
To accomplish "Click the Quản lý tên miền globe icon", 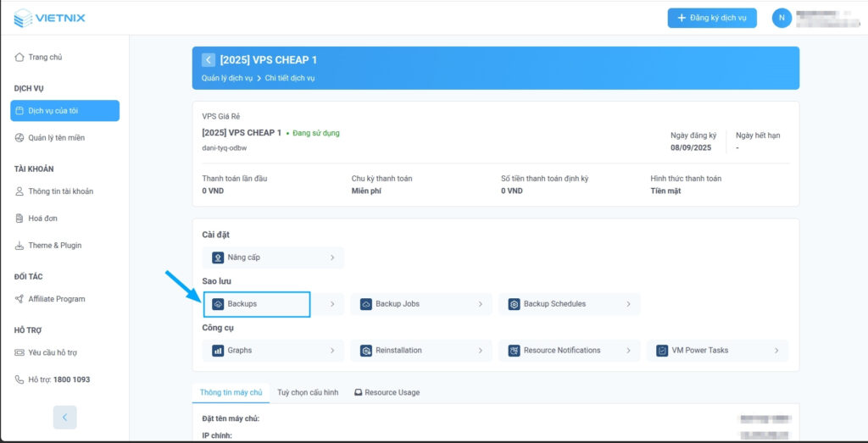I will (x=19, y=138).
